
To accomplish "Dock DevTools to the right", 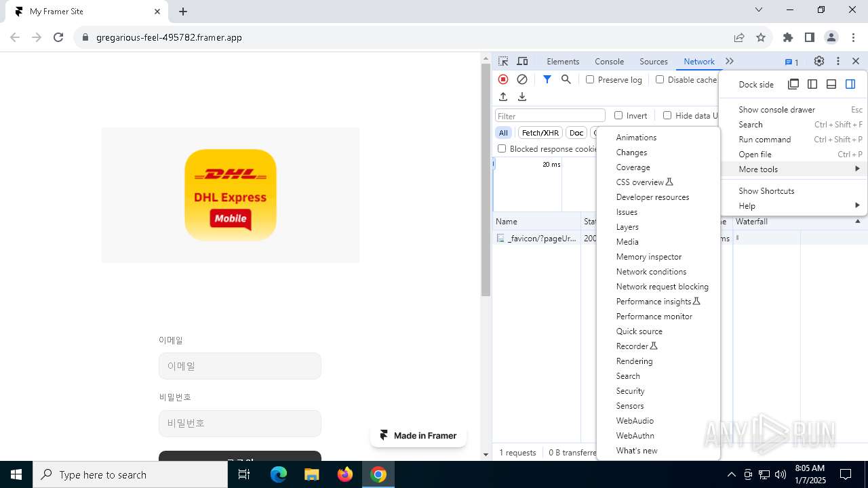I will click(850, 84).
